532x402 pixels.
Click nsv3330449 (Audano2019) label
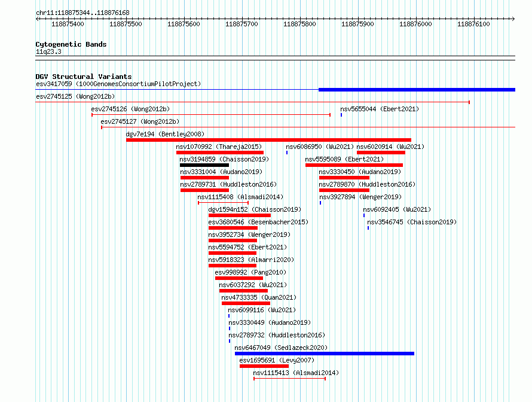pyautogui.click(x=270, y=322)
